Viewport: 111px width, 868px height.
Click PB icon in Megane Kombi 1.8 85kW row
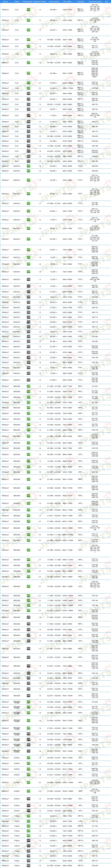28,728
